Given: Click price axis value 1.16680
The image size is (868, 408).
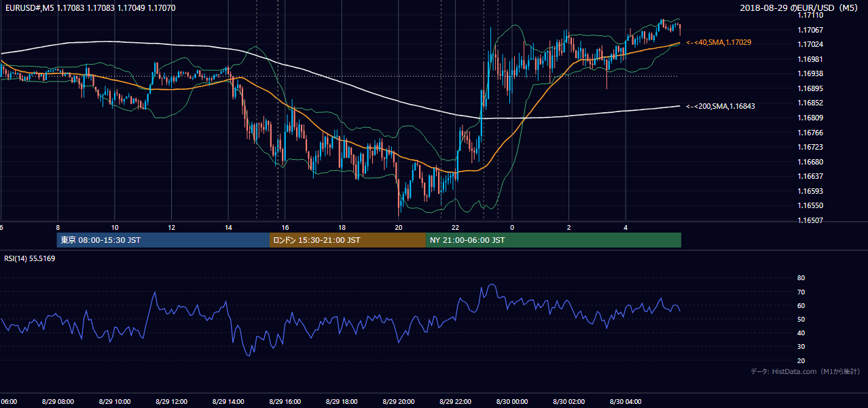Looking at the screenshot, I should 811,162.
